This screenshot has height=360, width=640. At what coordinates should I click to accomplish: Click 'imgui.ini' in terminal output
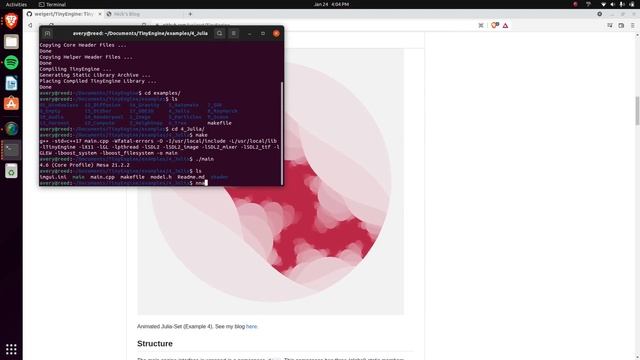click(x=53, y=177)
